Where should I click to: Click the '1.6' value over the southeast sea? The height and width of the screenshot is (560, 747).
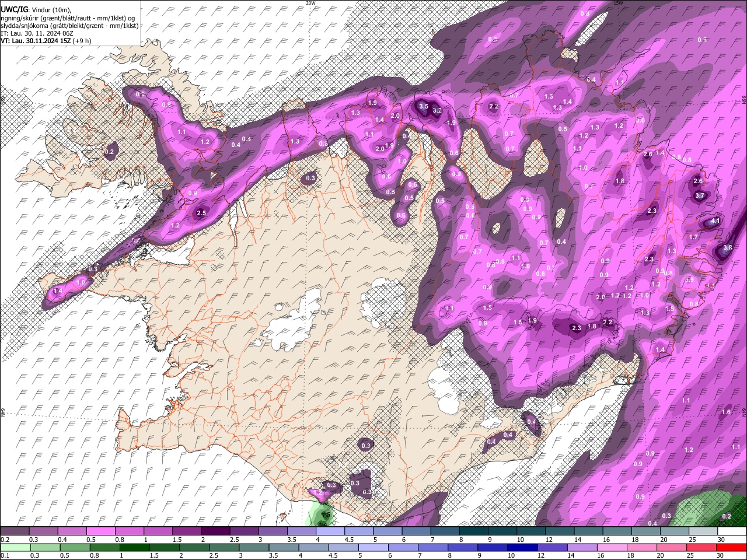(726, 412)
